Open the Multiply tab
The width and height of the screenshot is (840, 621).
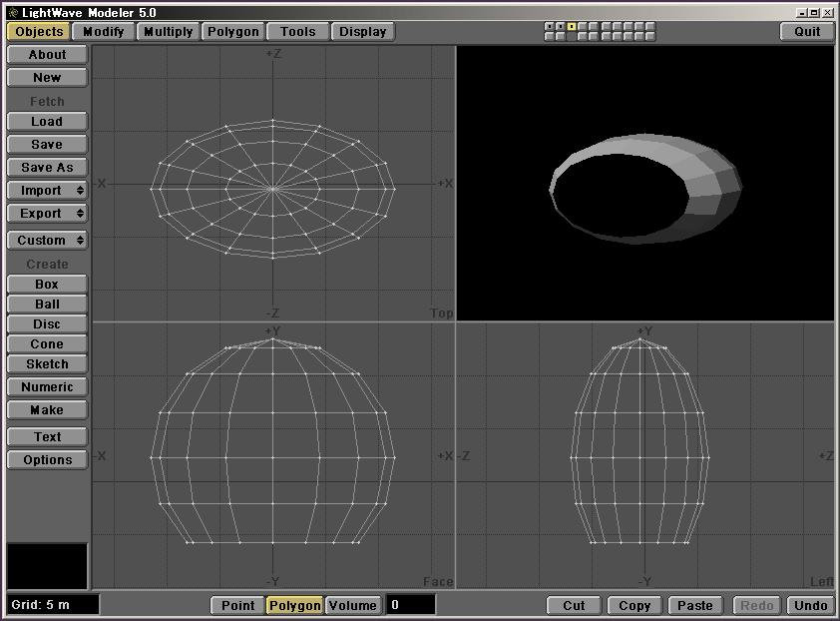[x=168, y=32]
